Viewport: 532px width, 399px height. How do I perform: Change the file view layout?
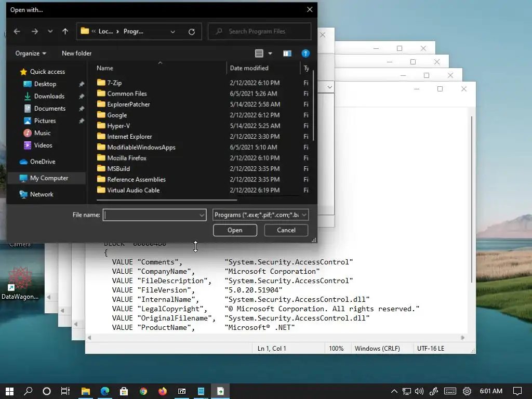click(x=259, y=54)
